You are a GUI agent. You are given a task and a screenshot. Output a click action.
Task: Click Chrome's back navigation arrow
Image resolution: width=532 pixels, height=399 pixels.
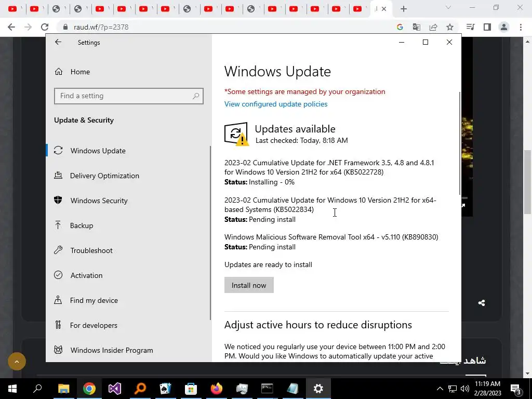[x=11, y=27]
